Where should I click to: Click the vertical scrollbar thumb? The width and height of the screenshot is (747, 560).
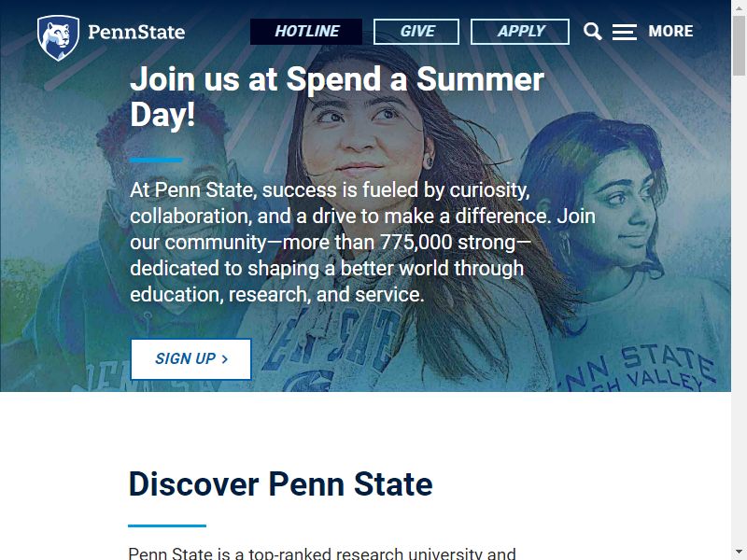pyautogui.click(x=739, y=45)
